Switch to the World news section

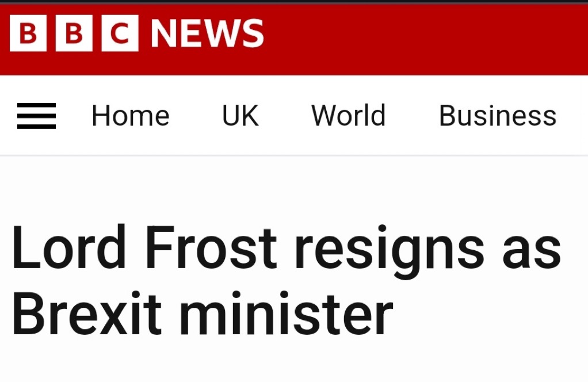point(349,116)
